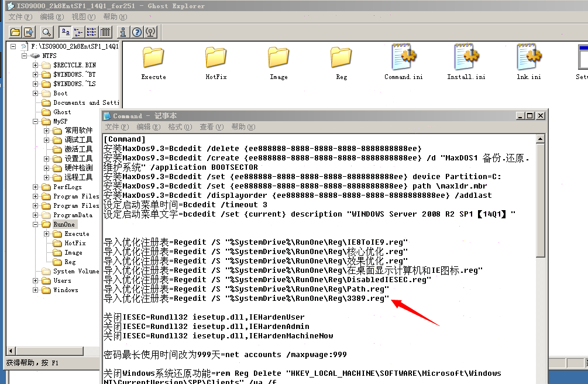The width and height of the screenshot is (588, 384).
Task: Select the lnk.ini file icon
Action: [528, 62]
